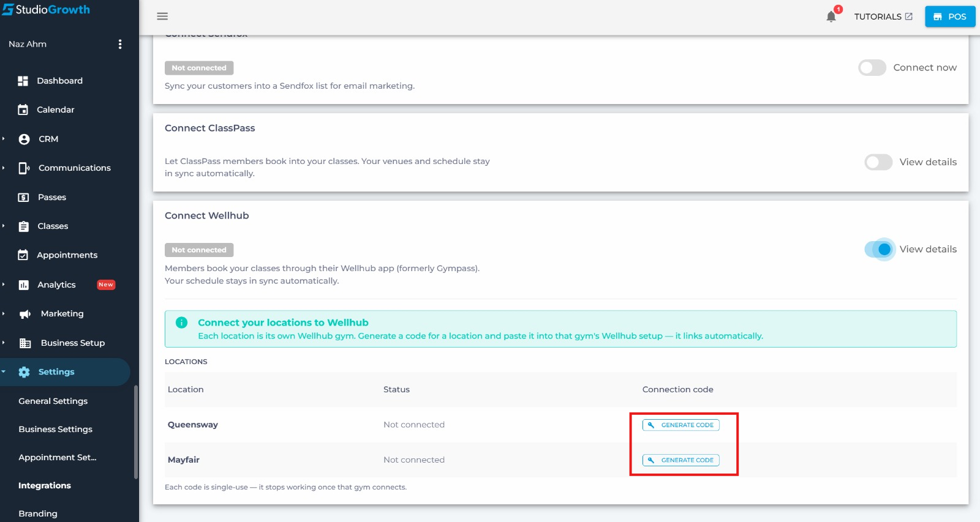This screenshot has width=980, height=522.
Task: Click the Dashboard grid icon
Action: [23, 81]
